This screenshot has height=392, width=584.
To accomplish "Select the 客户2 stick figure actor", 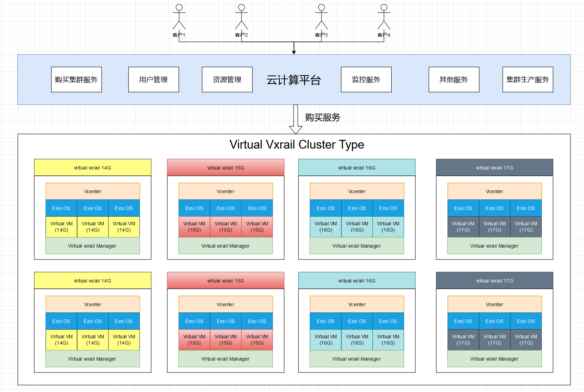I will tap(242, 17).
